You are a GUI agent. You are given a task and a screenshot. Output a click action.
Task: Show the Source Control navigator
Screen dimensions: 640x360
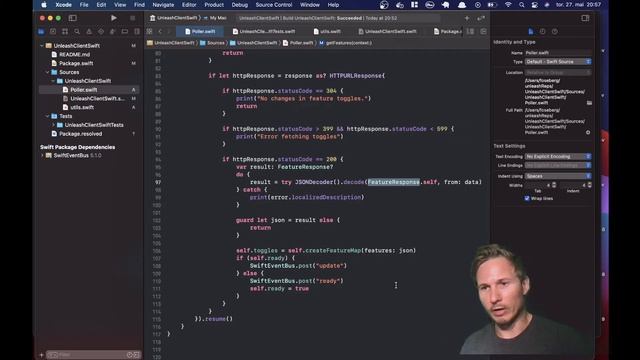point(53,31)
